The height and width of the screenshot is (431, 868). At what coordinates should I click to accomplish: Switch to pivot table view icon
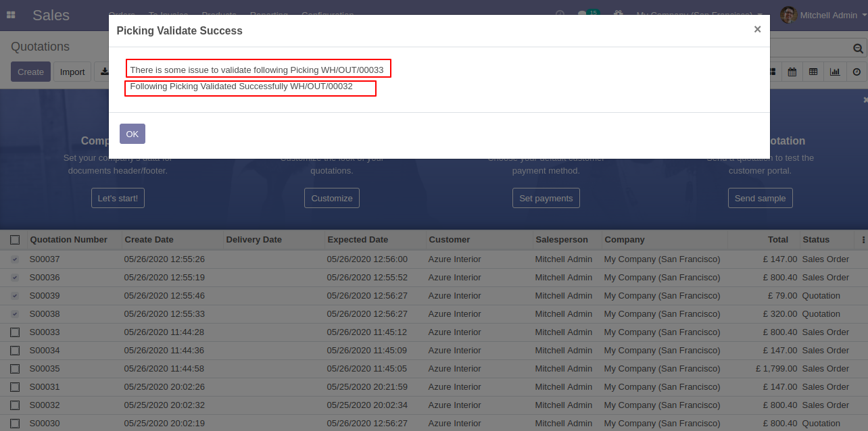[x=813, y=72]
